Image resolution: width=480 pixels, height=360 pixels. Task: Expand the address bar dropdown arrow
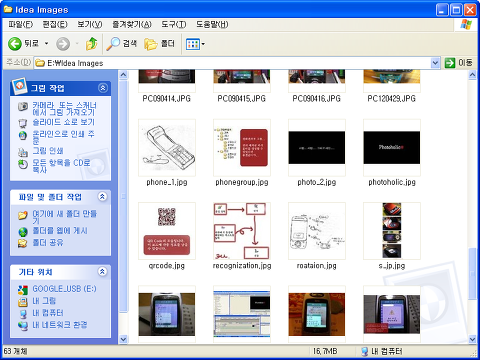(435, 63)
